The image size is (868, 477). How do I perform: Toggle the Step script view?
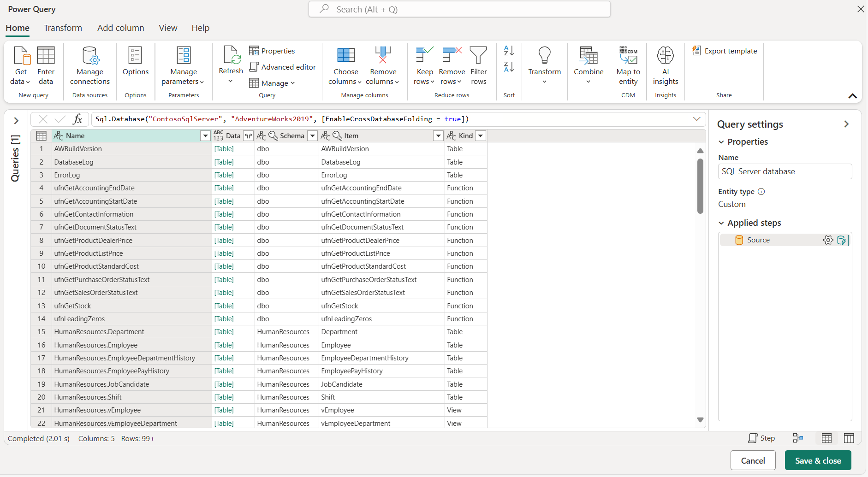pos(761,438)
